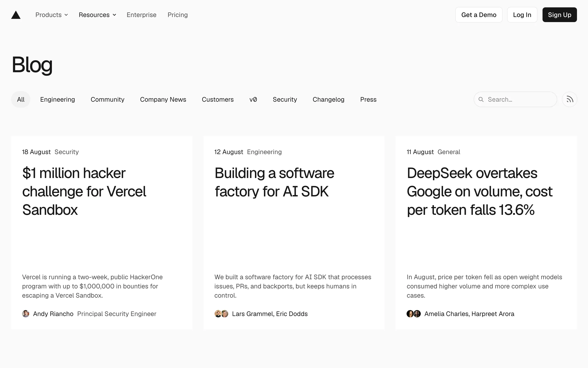Click the Vercel triangle logo

[16, 15]
